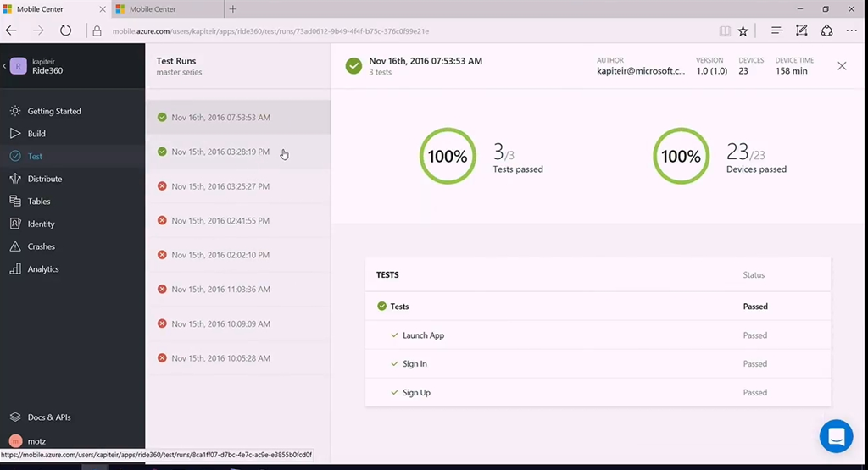Screen dimensions: 868x470
Task: Open Getting Started in sidebar
Action: click(x=53, y=111)
